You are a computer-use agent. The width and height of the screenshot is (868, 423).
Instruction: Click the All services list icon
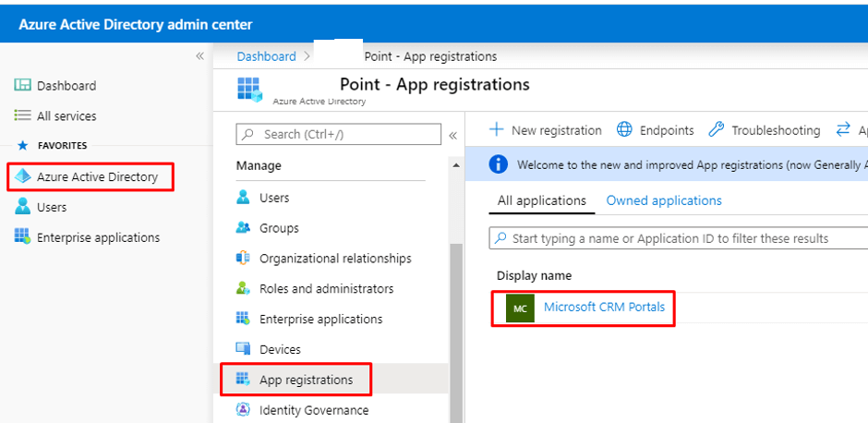click(22, 115)
